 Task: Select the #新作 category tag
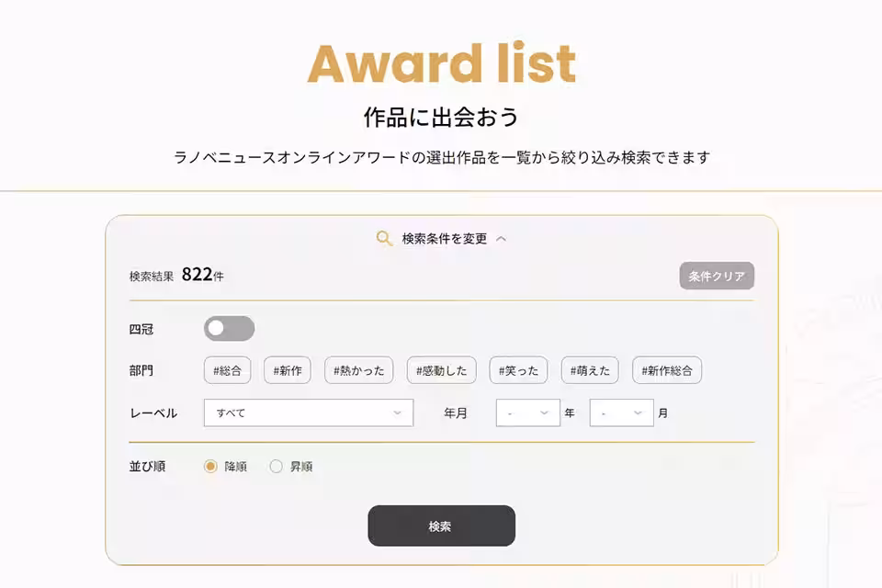288,369
